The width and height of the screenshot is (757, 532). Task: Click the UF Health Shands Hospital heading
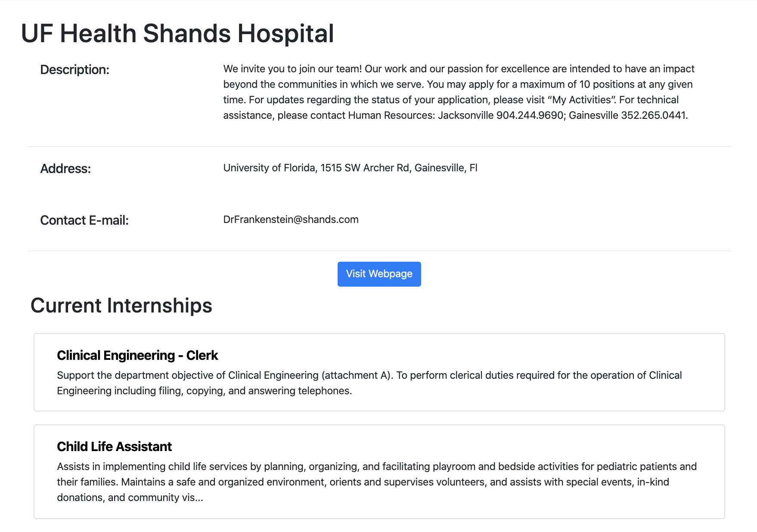click(x=177, y=34)
